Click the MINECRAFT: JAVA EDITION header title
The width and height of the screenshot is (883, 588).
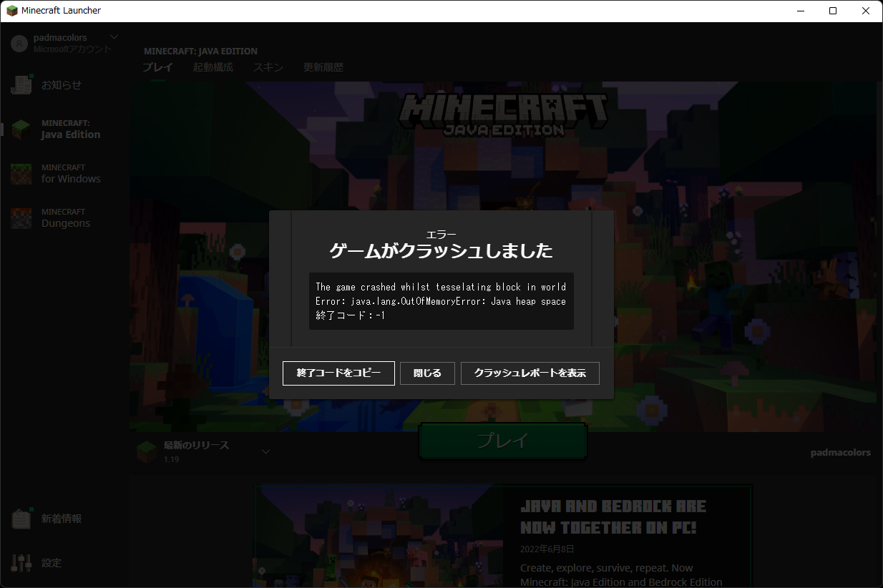(x=200, y=52)
